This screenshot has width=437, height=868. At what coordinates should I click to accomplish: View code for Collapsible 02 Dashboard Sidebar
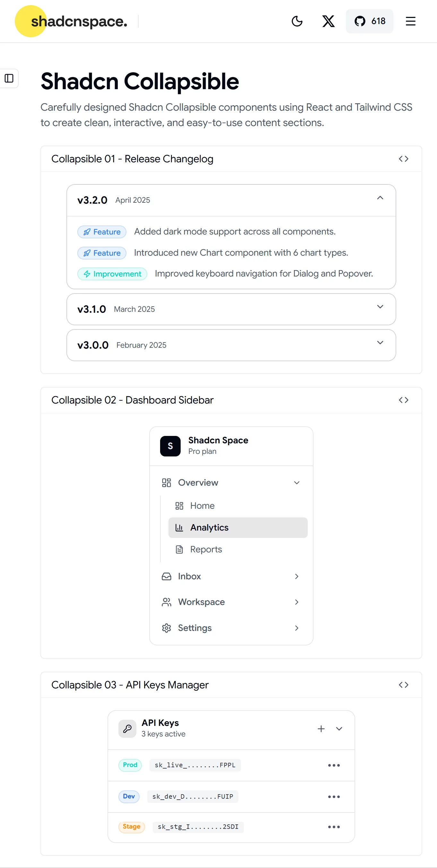(403, 400)
